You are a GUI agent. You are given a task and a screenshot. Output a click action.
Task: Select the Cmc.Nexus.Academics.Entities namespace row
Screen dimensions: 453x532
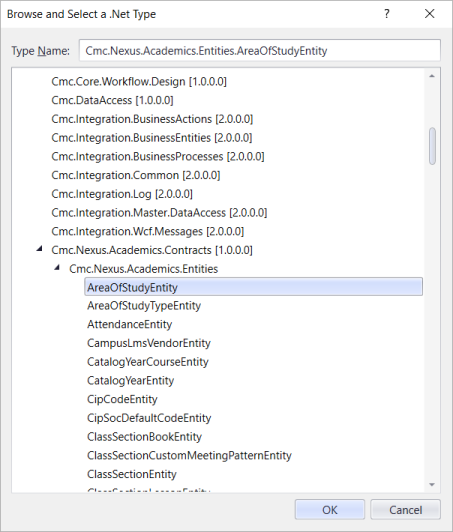(144, 269)
